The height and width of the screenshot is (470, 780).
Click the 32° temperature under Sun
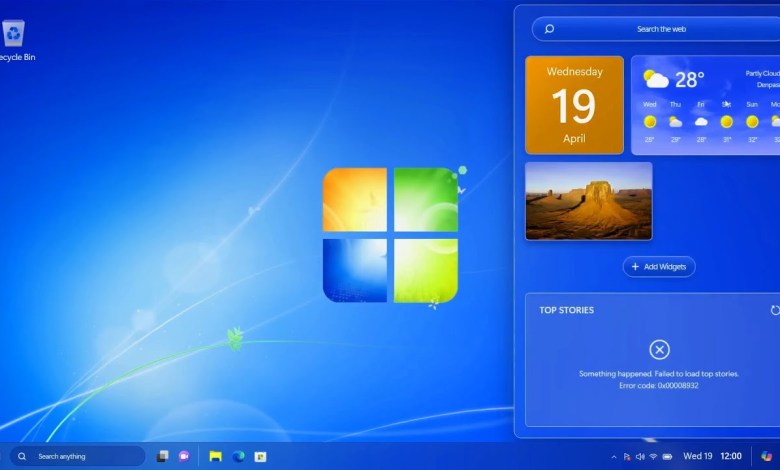coord(752,140)
